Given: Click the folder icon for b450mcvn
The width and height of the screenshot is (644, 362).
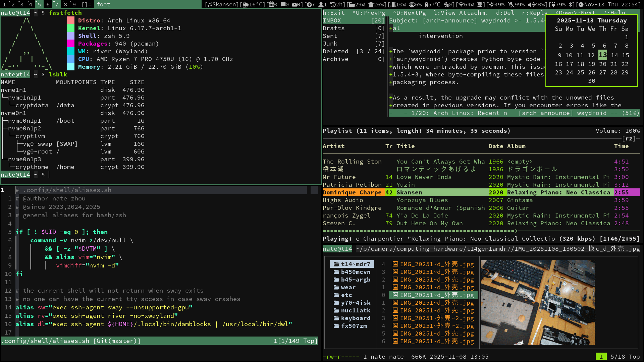Looking at the screenshot, I should pyautogui.click(x=336, y=272).
